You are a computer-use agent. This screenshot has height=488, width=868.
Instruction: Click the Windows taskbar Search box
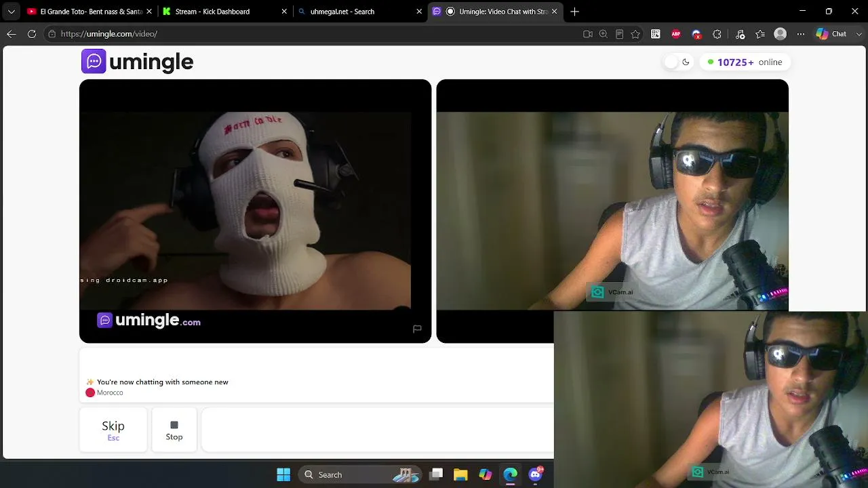click(x=360, y=474)
